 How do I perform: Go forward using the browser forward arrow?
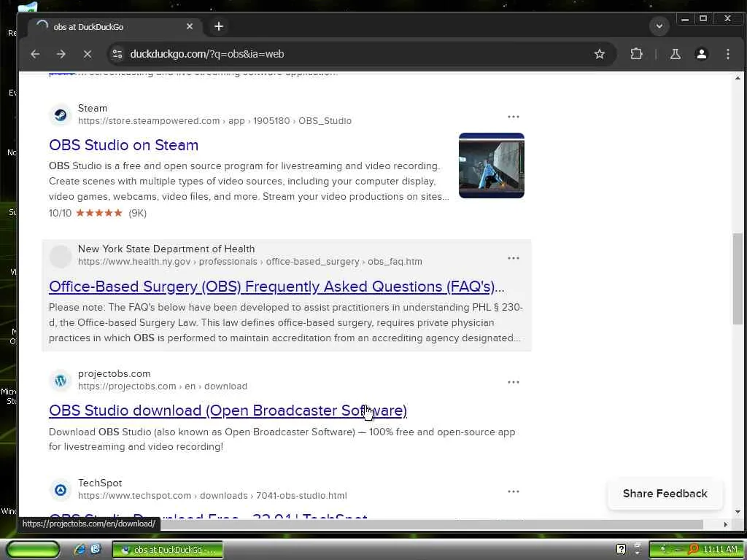[61, 54]
